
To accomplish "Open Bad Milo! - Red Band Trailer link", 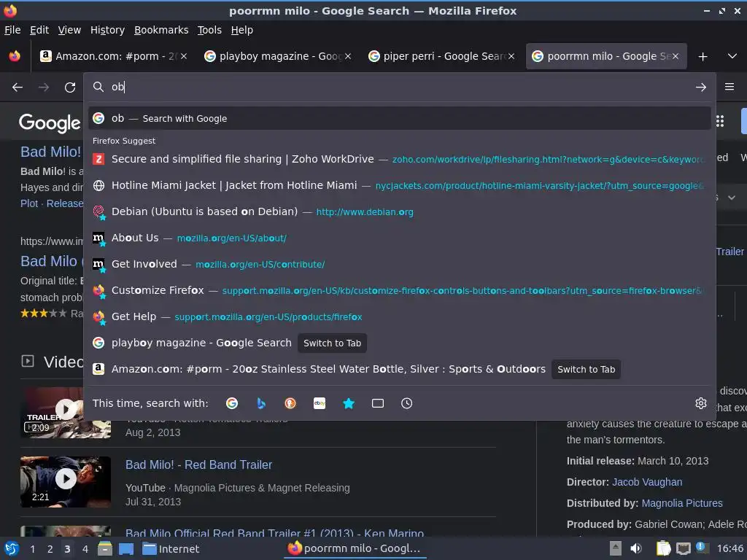I will (198, 464).
